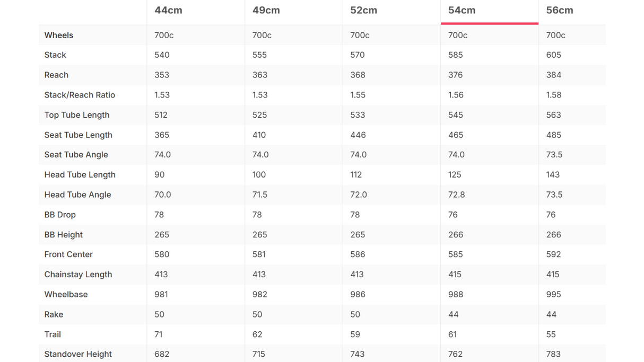Select the 44cm size column header
This screenshot has height=362, width=644.
pyautogui.click(x=168, y=10)
